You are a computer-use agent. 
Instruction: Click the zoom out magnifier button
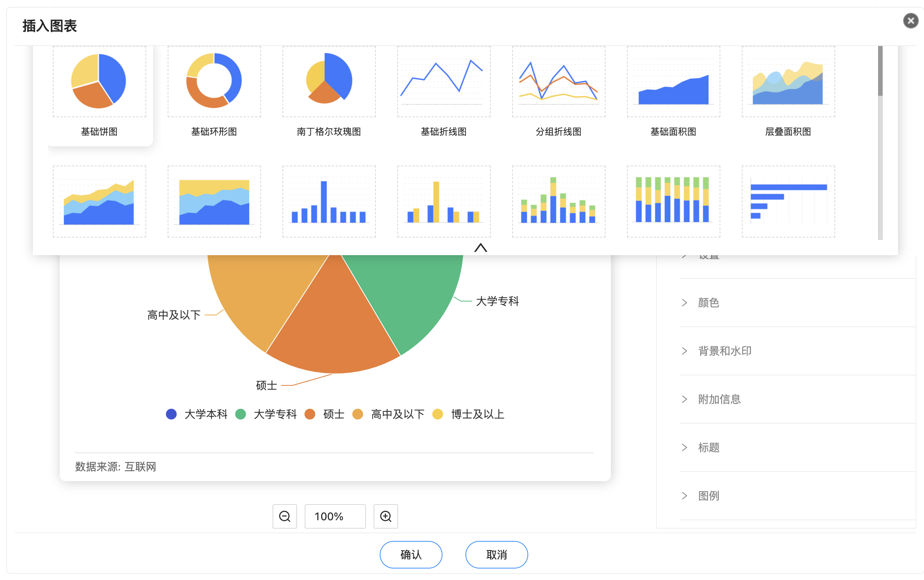coord(285,516)
